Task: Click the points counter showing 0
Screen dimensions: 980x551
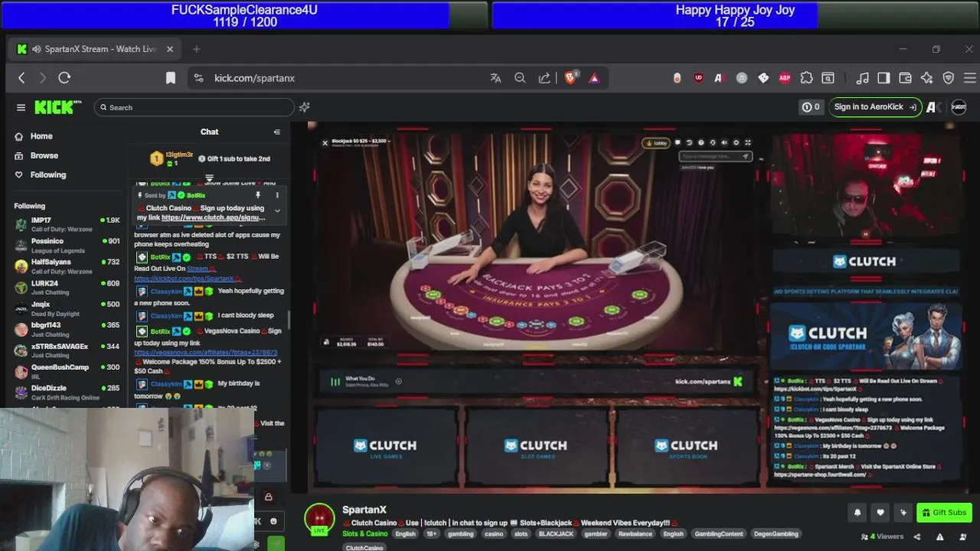Action: (x=811, y=107)
